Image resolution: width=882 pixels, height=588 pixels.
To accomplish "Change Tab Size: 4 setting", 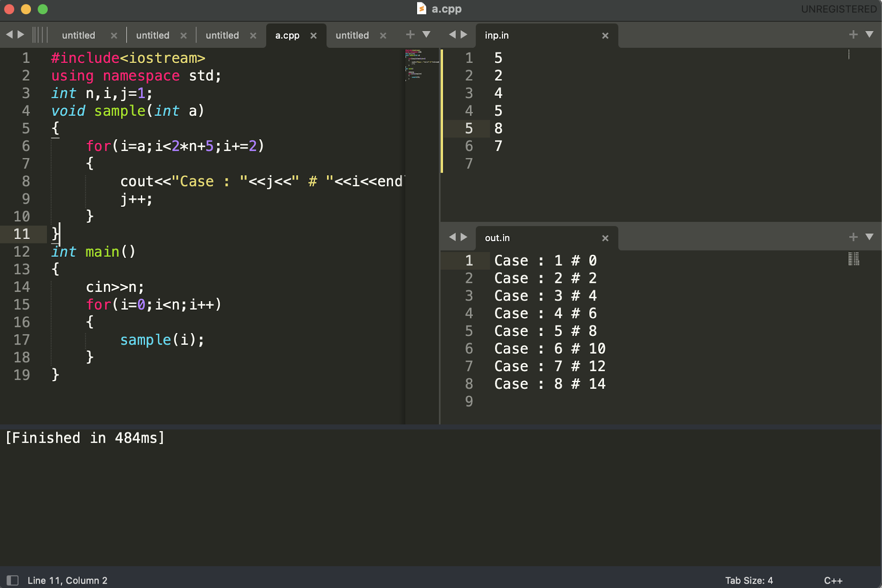I will (749, 580).
